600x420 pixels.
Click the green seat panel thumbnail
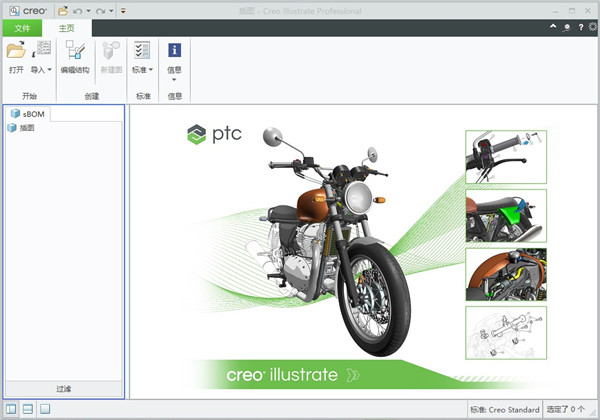(506, 216)
